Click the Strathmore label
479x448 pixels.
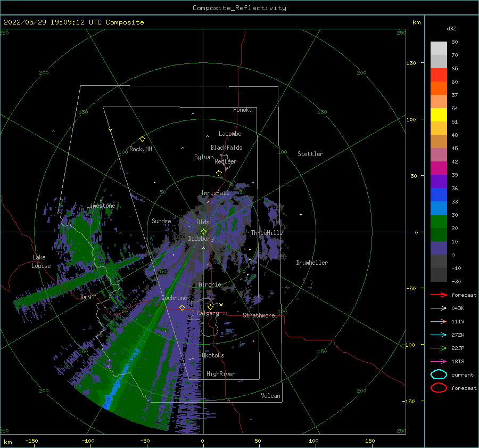pos(259,315)
